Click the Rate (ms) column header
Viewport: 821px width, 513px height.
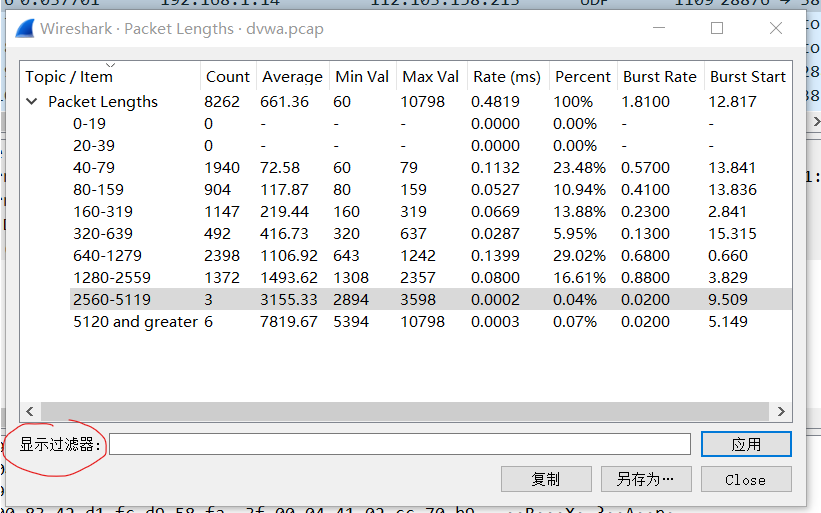[x=507, y=76]
